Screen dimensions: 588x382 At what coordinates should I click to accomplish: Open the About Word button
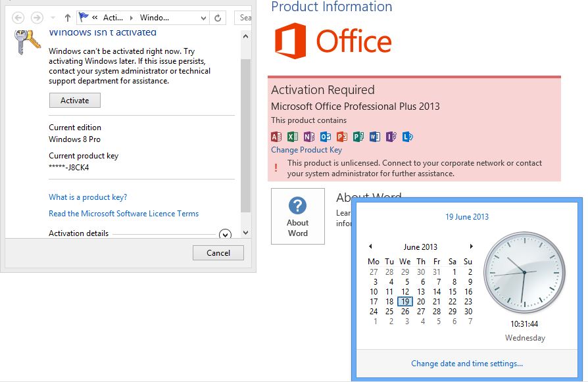[298, 216]
